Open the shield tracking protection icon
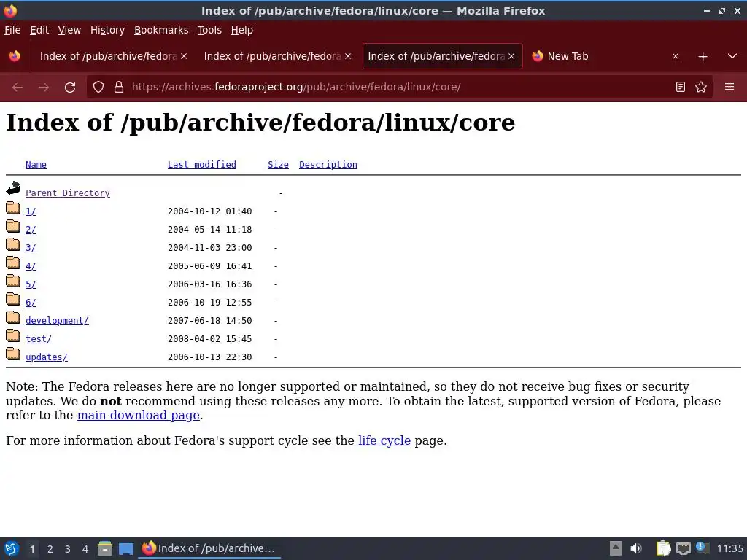Viewport: 747px width, 560px height. 98,87
